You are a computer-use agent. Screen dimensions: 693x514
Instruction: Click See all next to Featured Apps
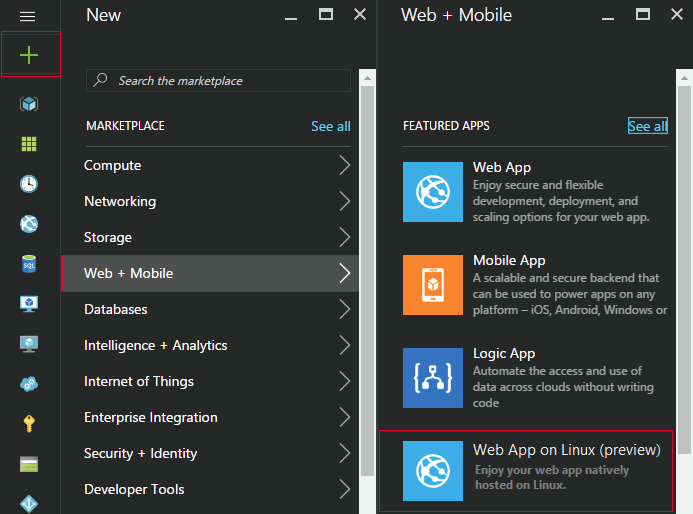[x=647, y=126]
